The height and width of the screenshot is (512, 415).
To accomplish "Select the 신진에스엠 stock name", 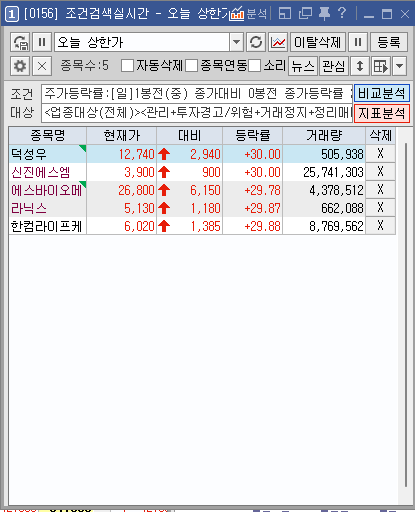I will click(40, 172).
